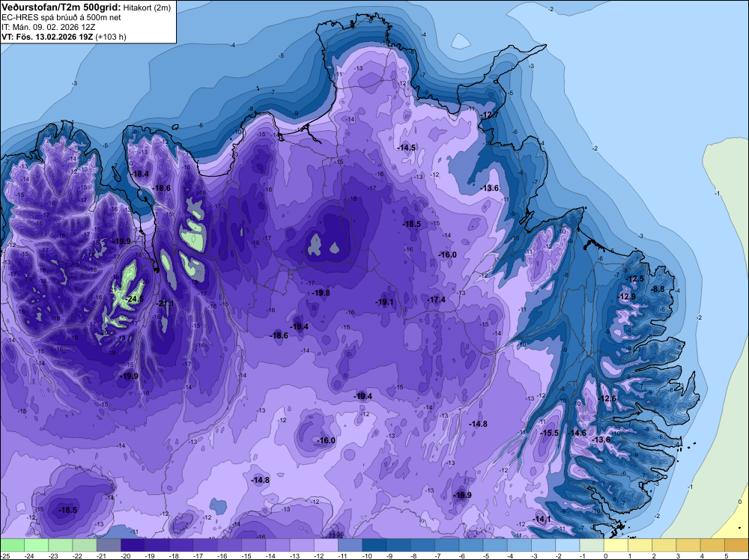Click the -21.1 temperature reading

pos(166,304)
